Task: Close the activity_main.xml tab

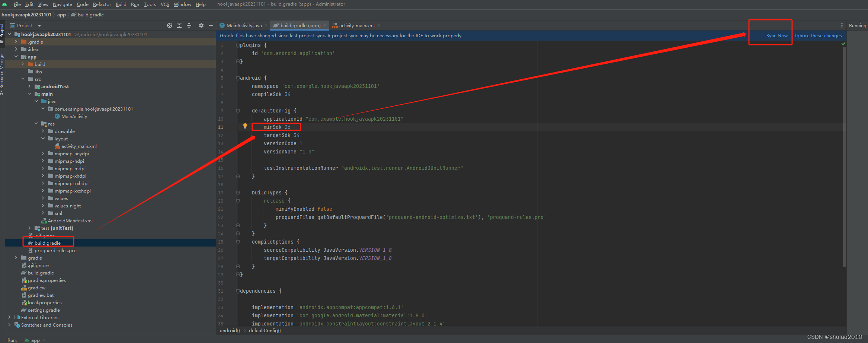Action: point(378,25)
